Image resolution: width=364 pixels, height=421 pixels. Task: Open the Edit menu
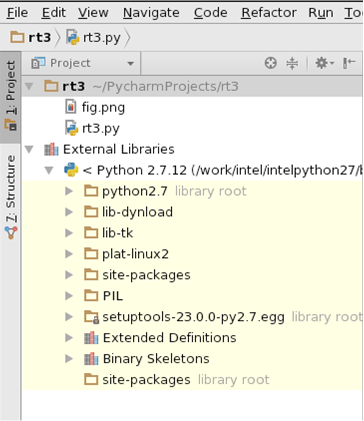coord(53,13)
